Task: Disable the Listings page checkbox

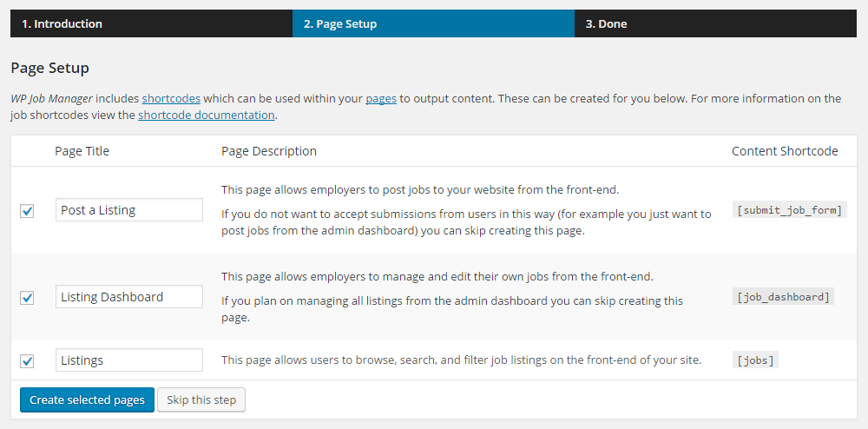Action: click(x=27, y=360)
